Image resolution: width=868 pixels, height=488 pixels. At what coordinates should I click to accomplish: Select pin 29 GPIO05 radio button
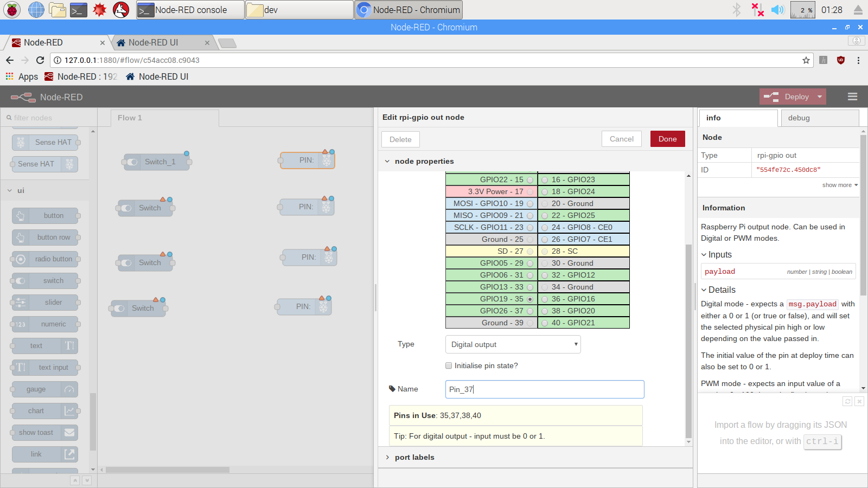(x=530, y=263)
